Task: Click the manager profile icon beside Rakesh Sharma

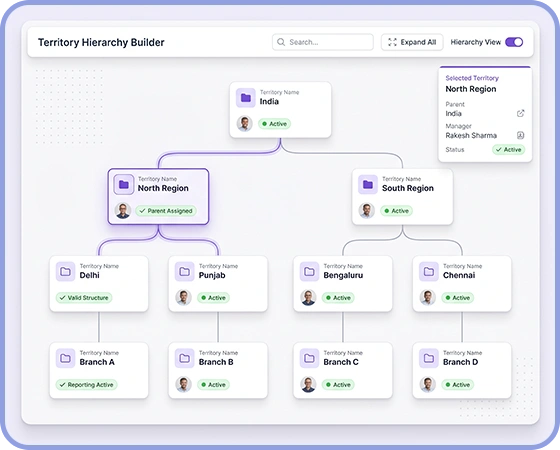Action: pos(520,135)
